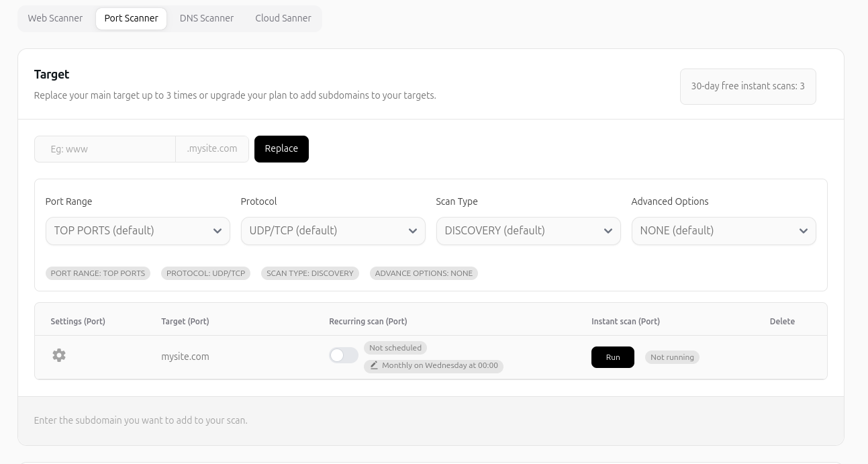Toggle recurring scan switch for mysite.com

tap(343, 355)
